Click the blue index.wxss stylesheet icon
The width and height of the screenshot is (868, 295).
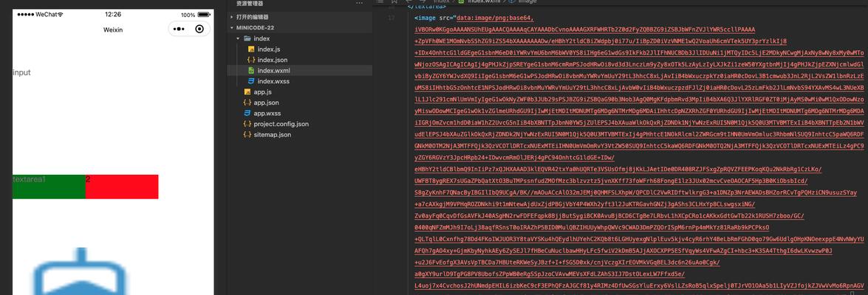coord(251,81)
